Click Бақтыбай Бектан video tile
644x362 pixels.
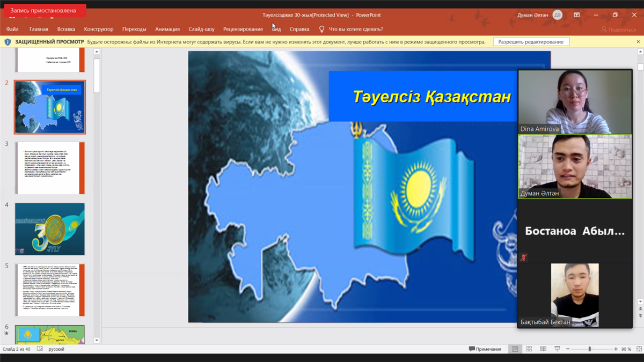[x=575, y=295]
